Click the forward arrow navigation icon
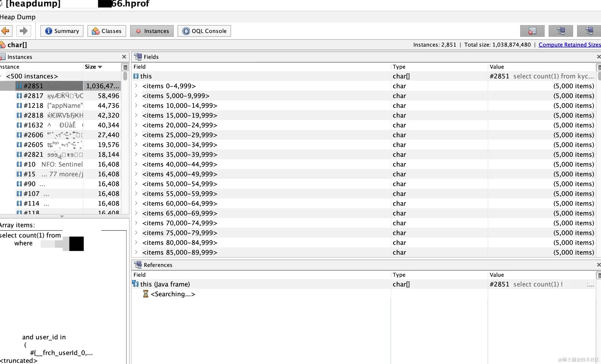601x364 pixels. 24,31
